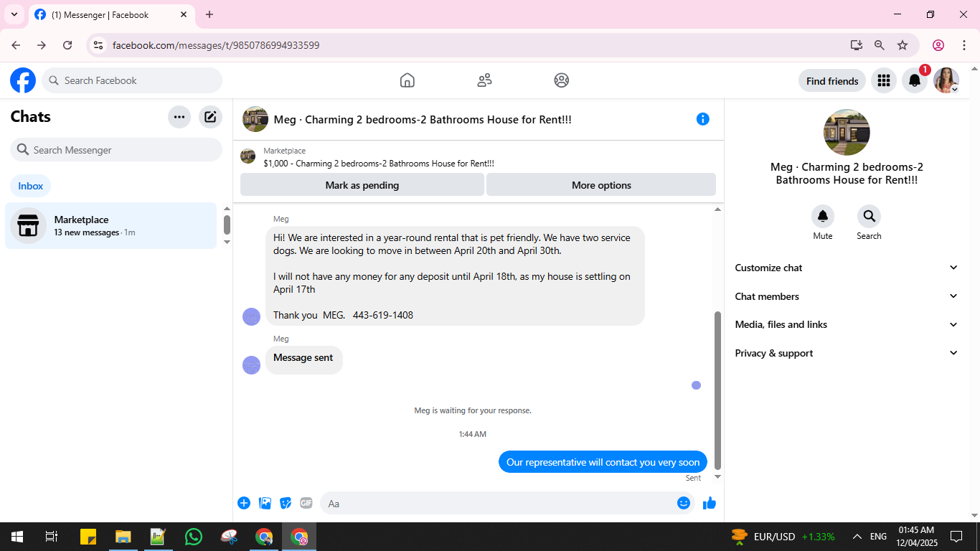
Task: Click the browser address bar URL
Action: tap(216, 45)
